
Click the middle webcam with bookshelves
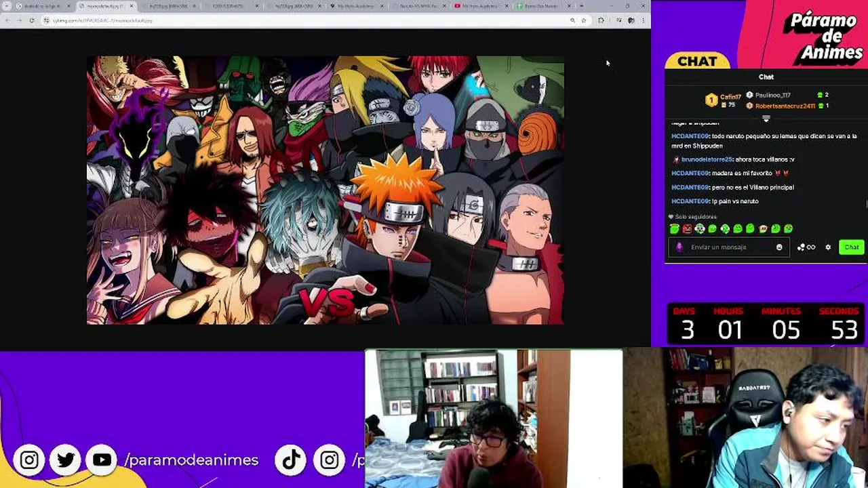(494, 418)
